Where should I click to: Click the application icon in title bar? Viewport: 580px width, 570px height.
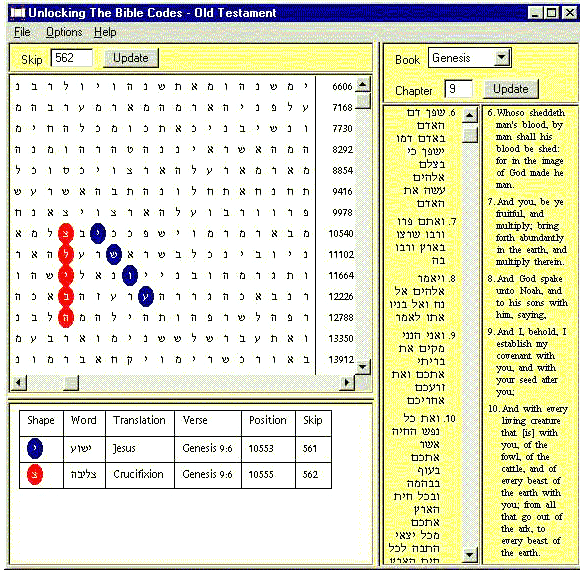click(x=17, y=13)
